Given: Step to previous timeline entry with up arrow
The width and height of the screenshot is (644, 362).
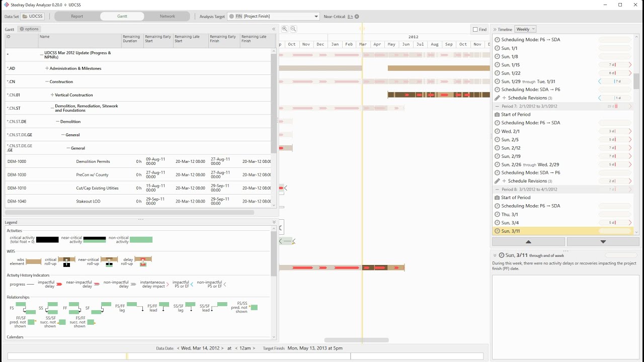Looking at the screenshot, I should [528, 242].
